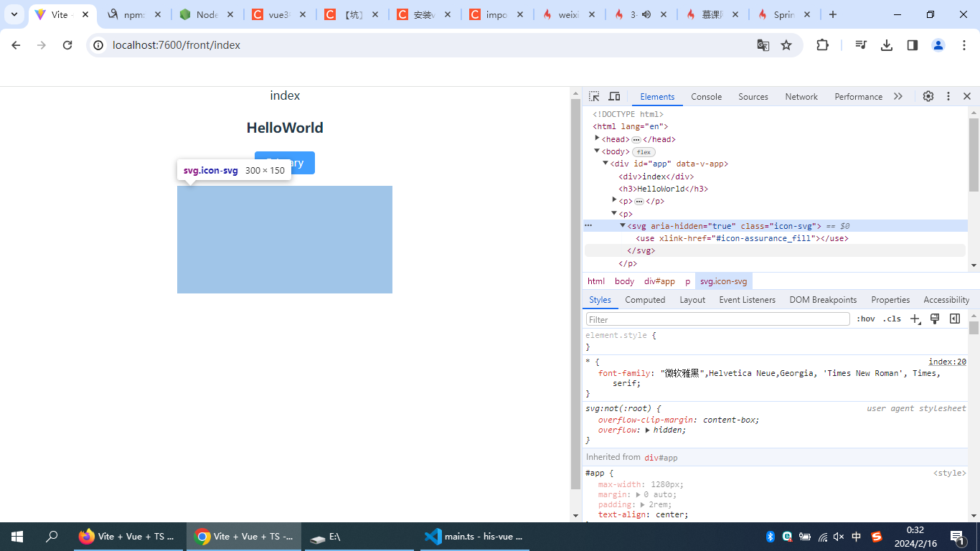This screenshot has width=980, height=551.
Task: Mute the audio-playing tab speaker icon
Action: [x=646, y=14]
